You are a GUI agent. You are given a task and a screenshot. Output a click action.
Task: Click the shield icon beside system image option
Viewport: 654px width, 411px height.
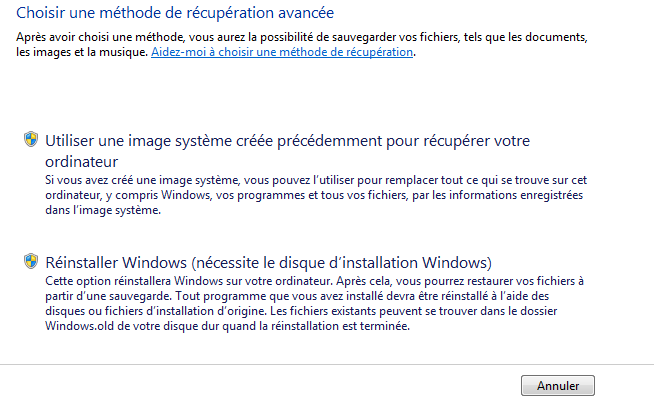click(x=31, y=139)
